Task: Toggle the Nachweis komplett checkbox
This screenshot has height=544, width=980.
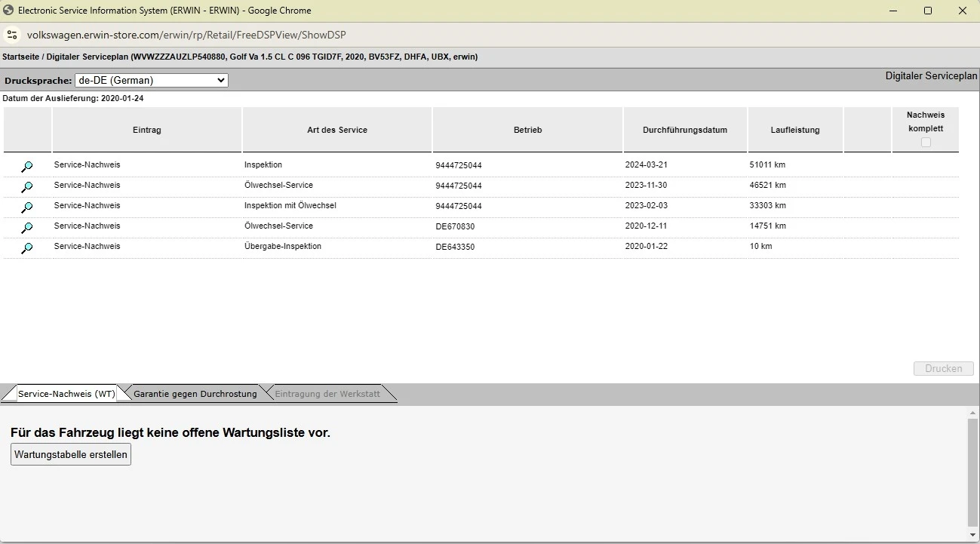Action: pyautogui.click(x=926, y=143)
